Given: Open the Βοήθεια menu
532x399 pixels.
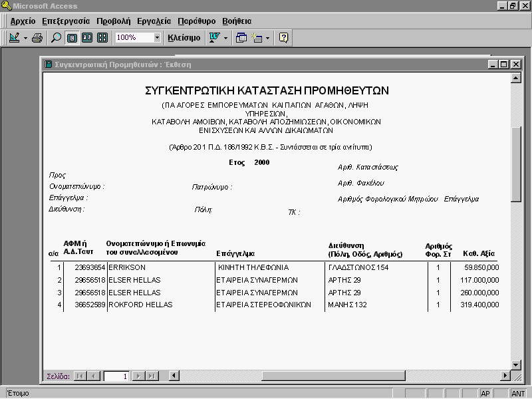Looking at the screenshot, I should [x=237, y=21].
